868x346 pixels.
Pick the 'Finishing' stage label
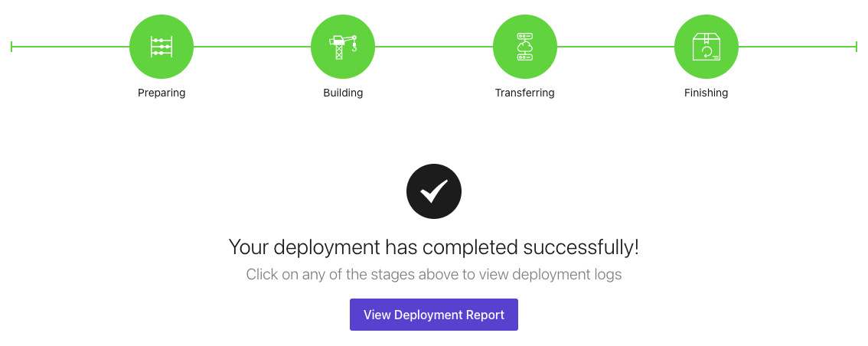pos(706,93)
